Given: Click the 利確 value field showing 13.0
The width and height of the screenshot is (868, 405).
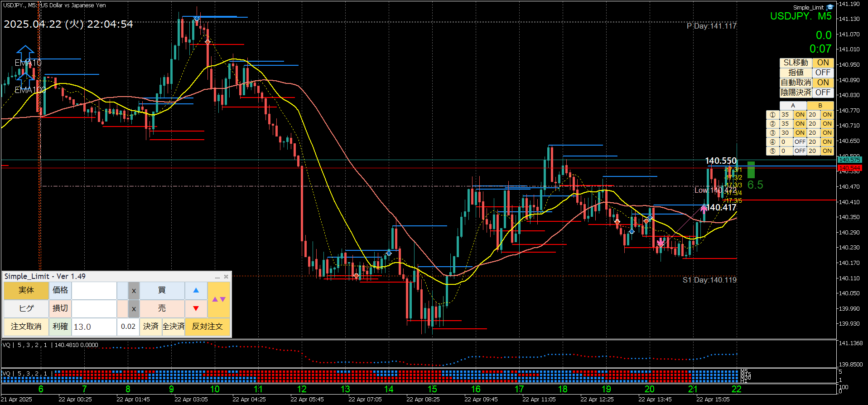Looking at the screenshot, I should pyautogui.click(x=94, y=327).
